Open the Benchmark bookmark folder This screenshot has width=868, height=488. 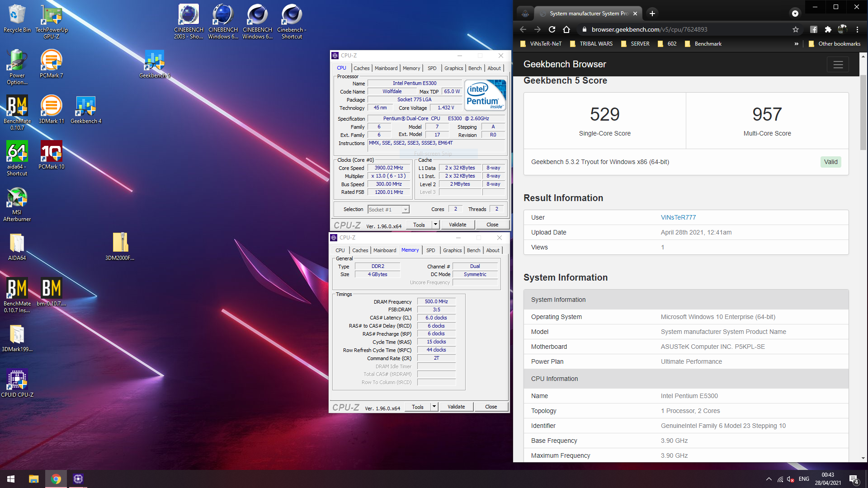coord(703,44)
